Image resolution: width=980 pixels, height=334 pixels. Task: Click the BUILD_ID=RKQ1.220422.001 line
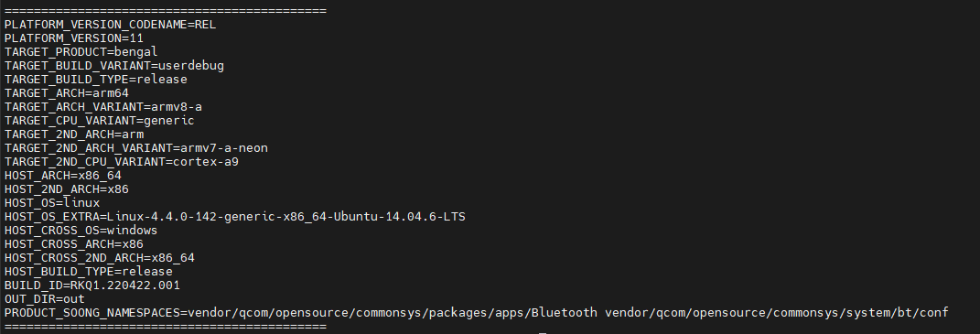click(x=92, y=286)
